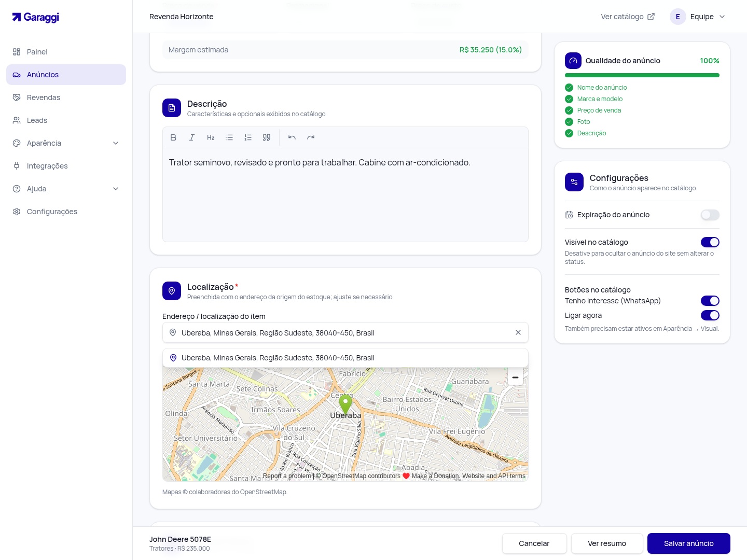Click Cancelar button
This screenshot has width=747, height=560.
(x=534, y=543)
